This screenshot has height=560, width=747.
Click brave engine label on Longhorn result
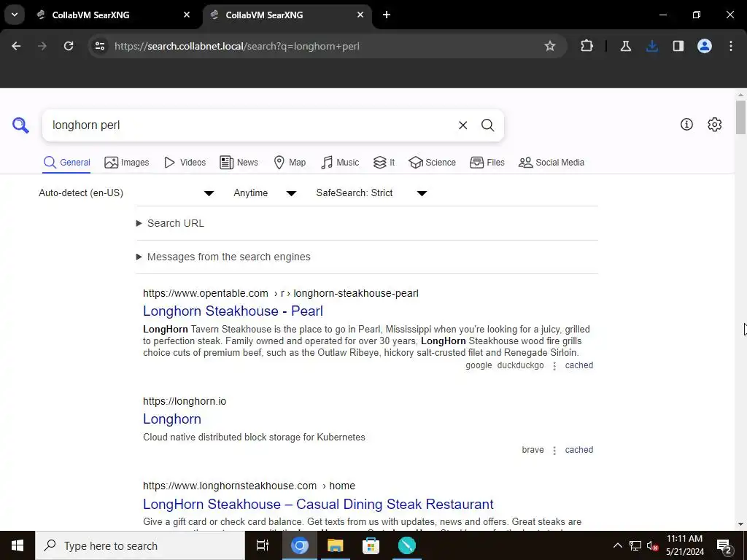coord(533,449)
